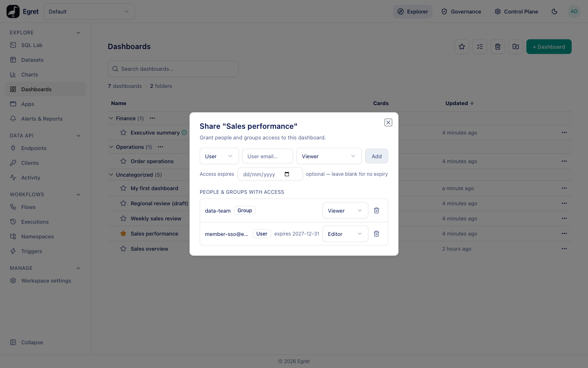The width and height of the screenshot is (588, 368).
Task: Click the favorites star filter in toolbar
Action: (x=462, y=47)
